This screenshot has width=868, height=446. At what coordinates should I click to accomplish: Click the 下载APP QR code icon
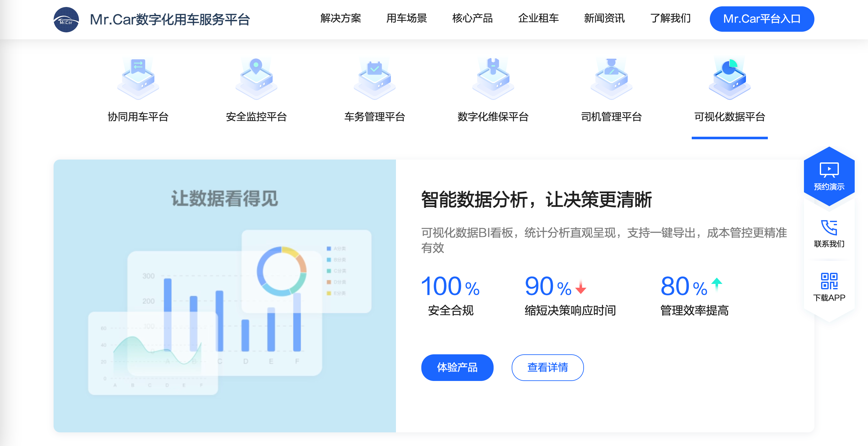click(x=829, y=281)
